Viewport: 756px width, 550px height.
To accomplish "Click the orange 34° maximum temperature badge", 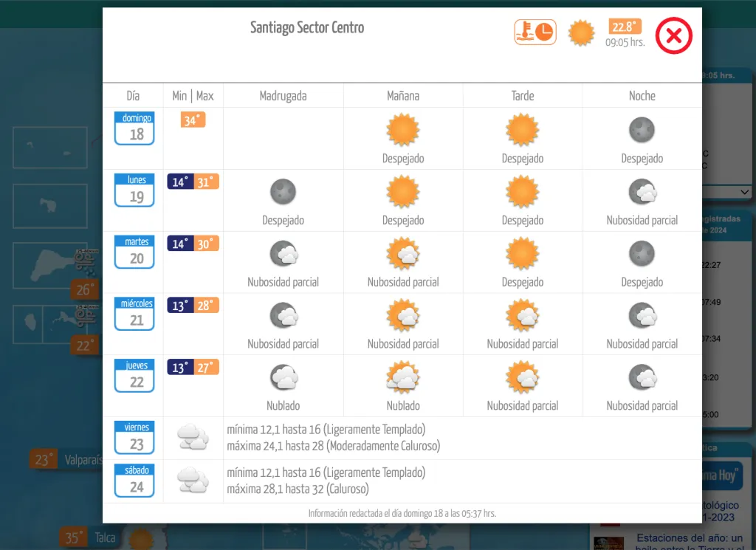I will click(192, 118).
